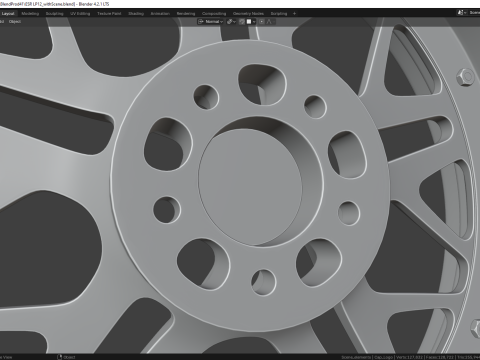Open the Compositing workspace tab
480x360 pixels.
point(214,14)
